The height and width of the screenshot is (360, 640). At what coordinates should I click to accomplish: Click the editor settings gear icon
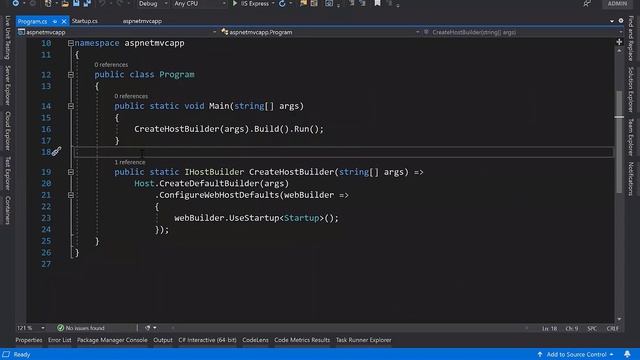click(621, 21)
